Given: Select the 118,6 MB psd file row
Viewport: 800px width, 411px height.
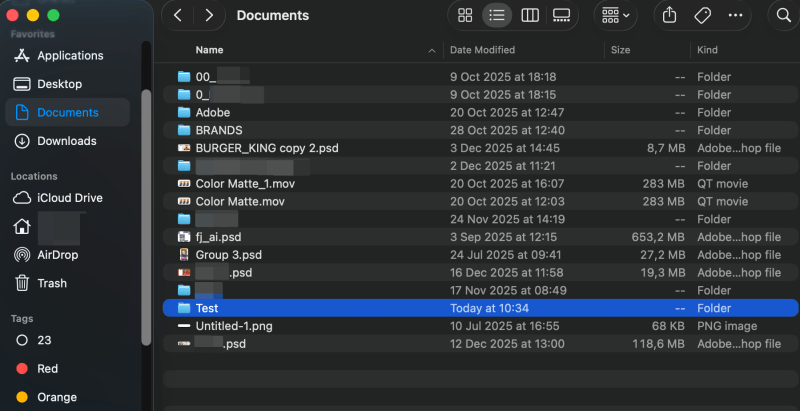Looking at the screenshot, I should [481, 344].
